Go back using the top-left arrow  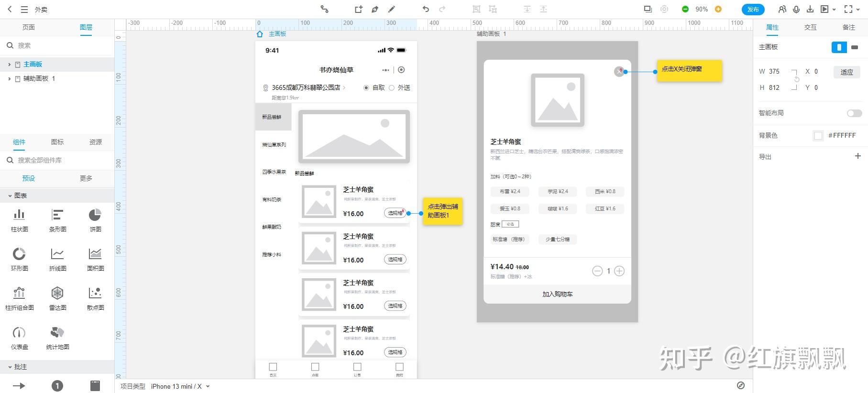[10, 9]
